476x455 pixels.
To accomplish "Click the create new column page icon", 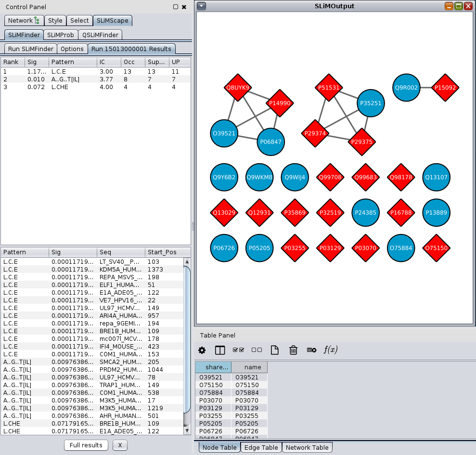I will (275, 350).
